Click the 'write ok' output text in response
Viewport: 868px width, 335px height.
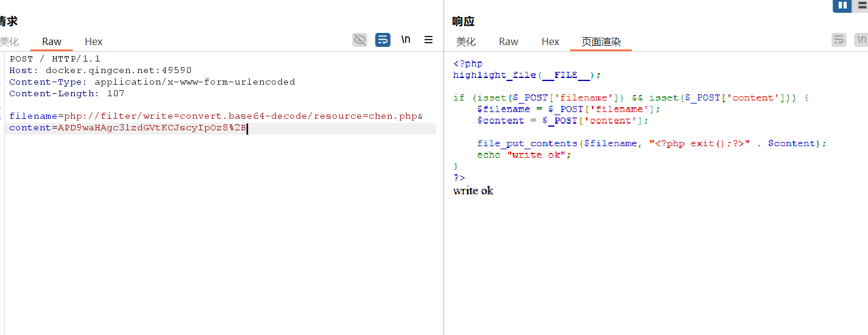click(x=473, y=191)
